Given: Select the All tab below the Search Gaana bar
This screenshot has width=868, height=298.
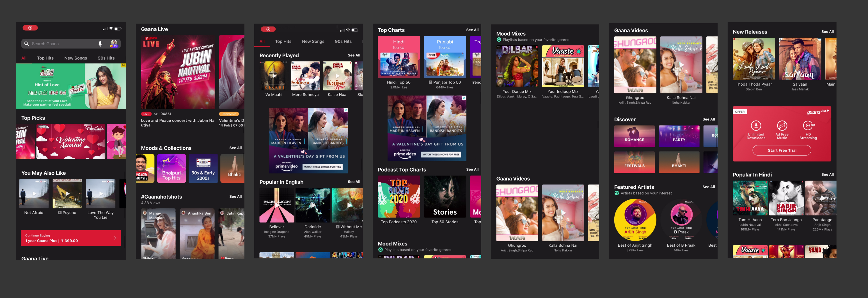Looking at the screenshot, I should coord(24,58).
